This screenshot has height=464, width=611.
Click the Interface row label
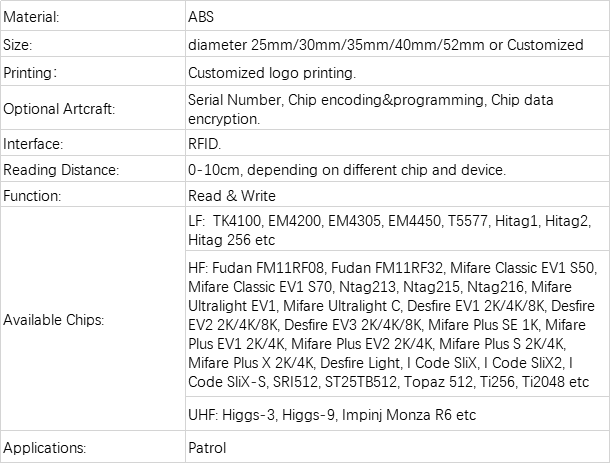coord(31,143)
